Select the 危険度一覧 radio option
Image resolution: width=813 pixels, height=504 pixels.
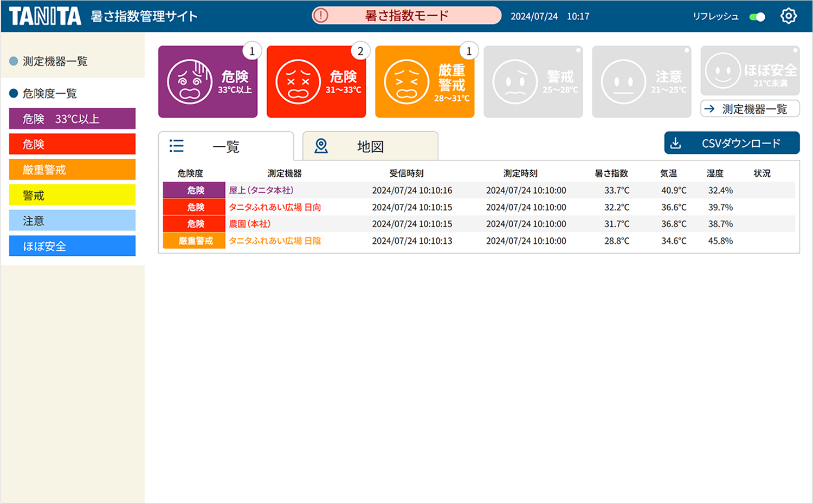[12, 93]
